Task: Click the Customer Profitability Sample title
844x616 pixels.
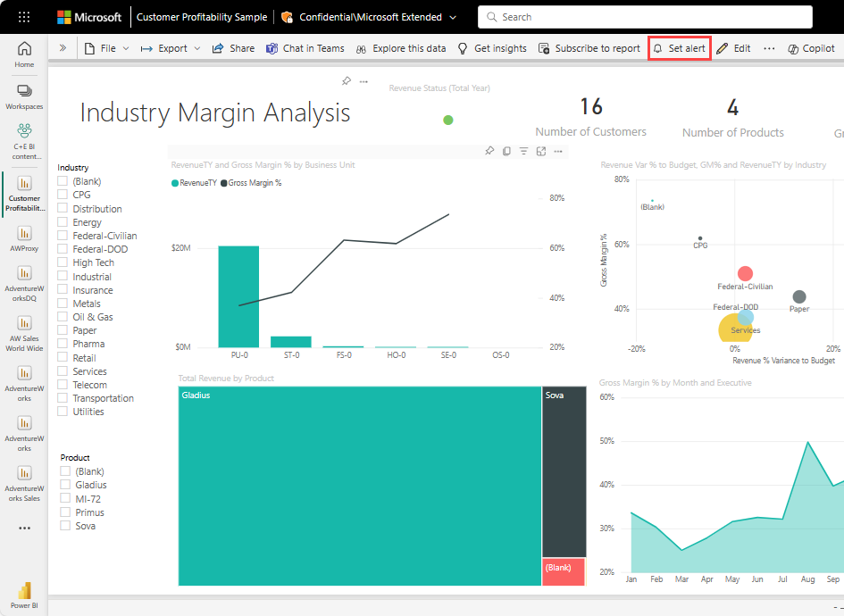Action: coord(202,17)
